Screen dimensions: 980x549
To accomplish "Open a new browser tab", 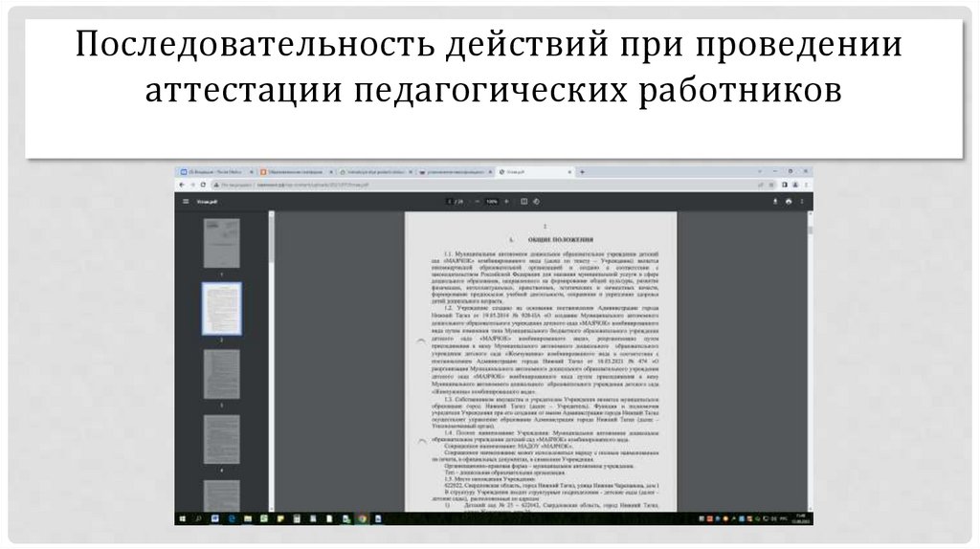I will click(582, 172).
